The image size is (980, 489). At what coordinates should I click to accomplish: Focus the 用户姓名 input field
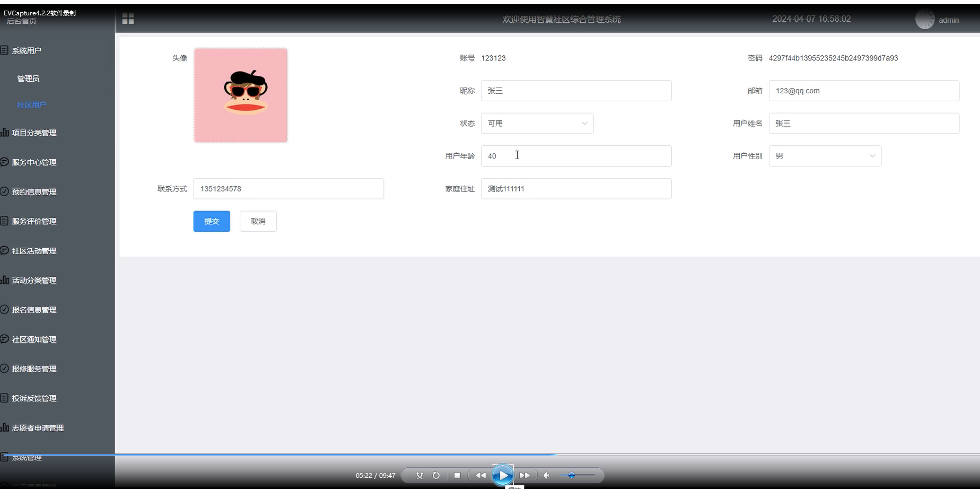pyautogui.click(x=864, y=124)
